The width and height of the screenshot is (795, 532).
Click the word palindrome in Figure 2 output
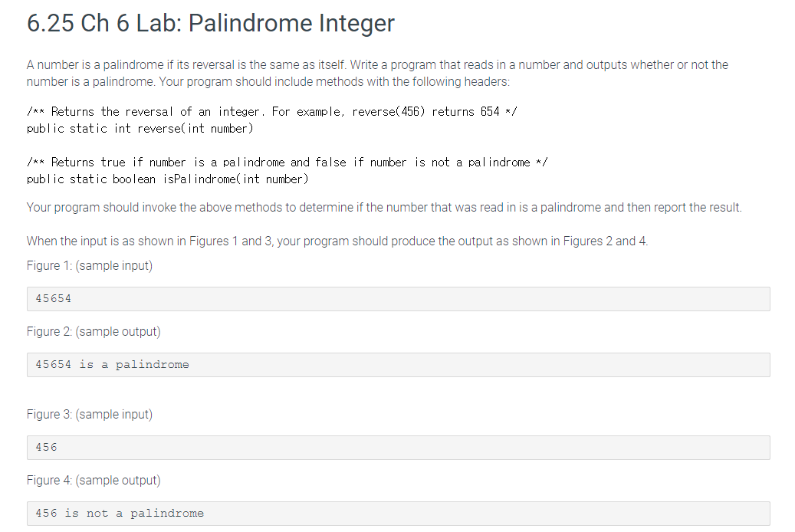click(152, 365)
